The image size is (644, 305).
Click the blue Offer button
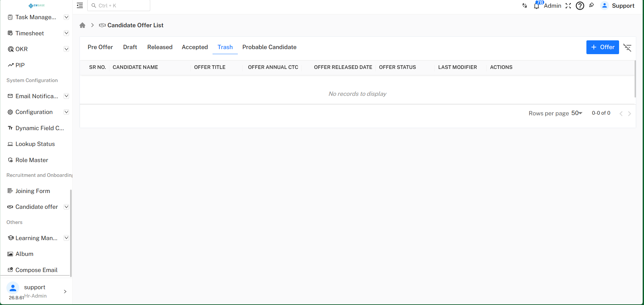tap(603, 47)
